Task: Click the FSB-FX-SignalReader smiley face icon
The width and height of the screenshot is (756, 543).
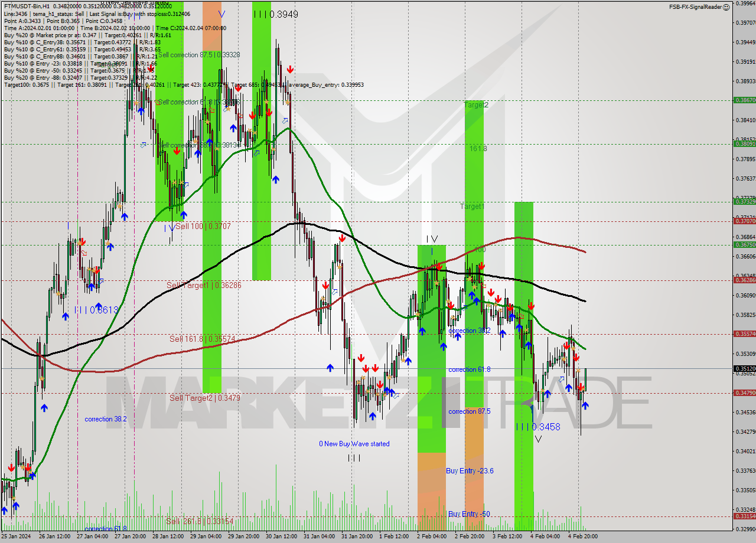Action: point(726,7)
